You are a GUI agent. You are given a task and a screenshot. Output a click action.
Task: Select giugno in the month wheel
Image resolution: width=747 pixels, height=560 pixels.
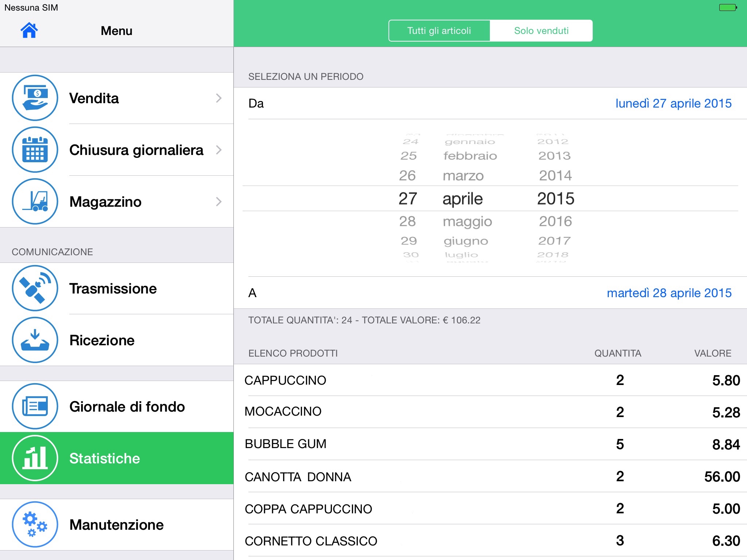(466, 241)
